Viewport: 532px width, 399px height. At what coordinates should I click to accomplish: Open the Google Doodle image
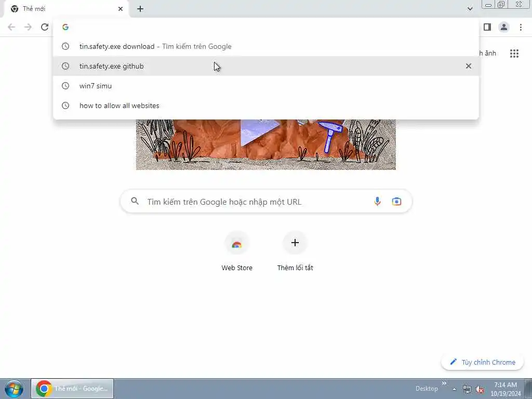(x=265, y=144)
